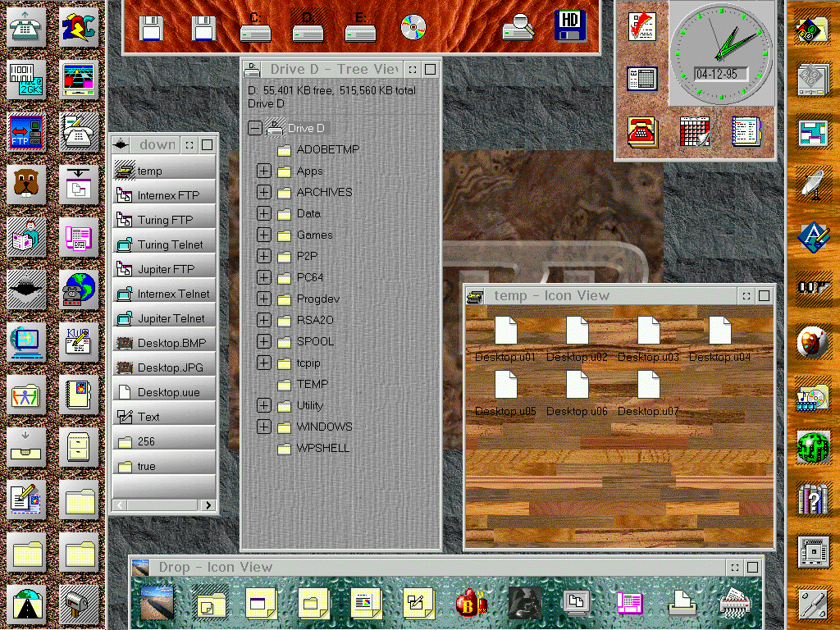Select Desktop.JPG in the down list

pyautogui.click(x=171, y=367)
